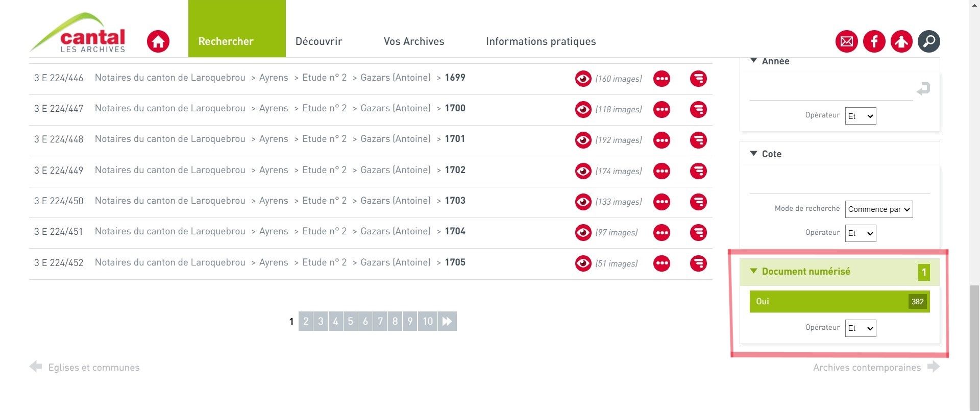Go to results page 5
The width and height of the screenshot is (980, 411).
(x=350, y=321)
